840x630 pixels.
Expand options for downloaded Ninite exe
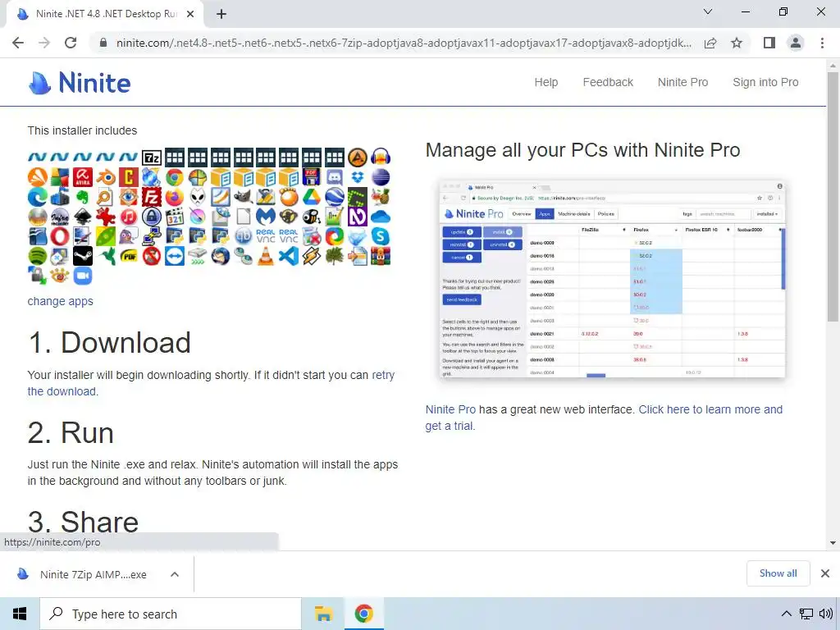pyautogui.click(x=175, y=574)
